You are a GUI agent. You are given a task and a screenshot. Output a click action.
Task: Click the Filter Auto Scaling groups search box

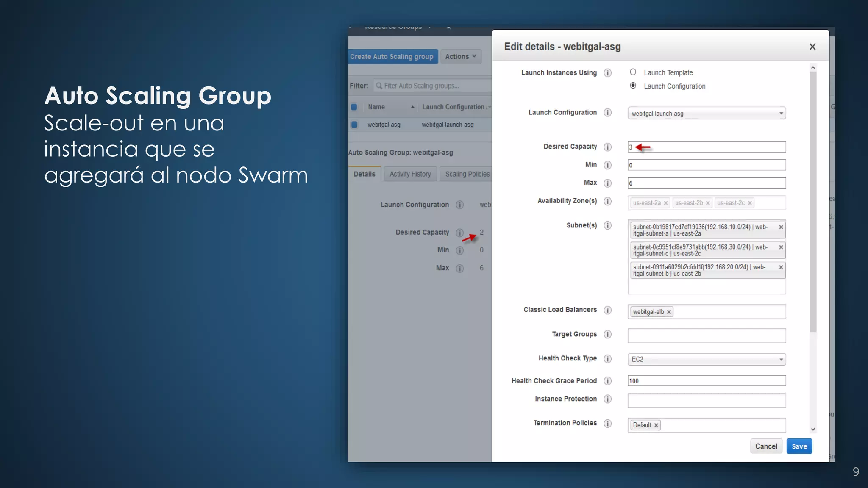click(x=432, y=86)
